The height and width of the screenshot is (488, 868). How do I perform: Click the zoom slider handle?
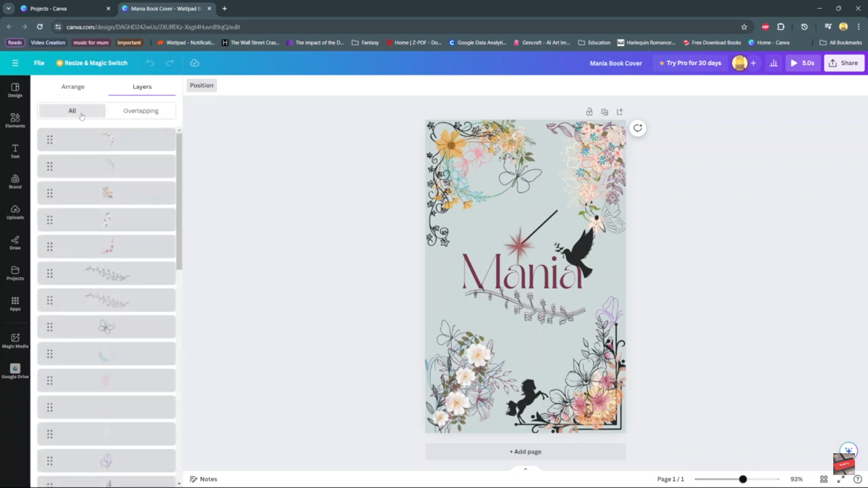coord(743,479)
